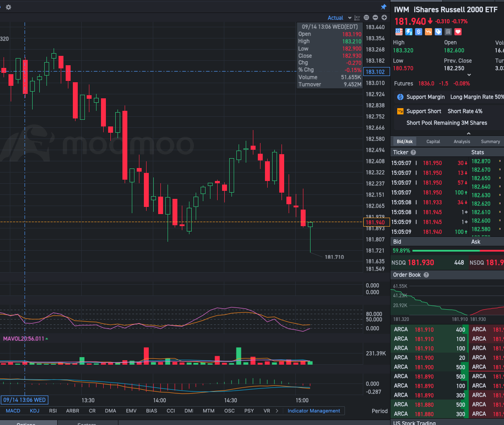Click the Ticker help question mark

pyautogui.click(x=413, y=152)
